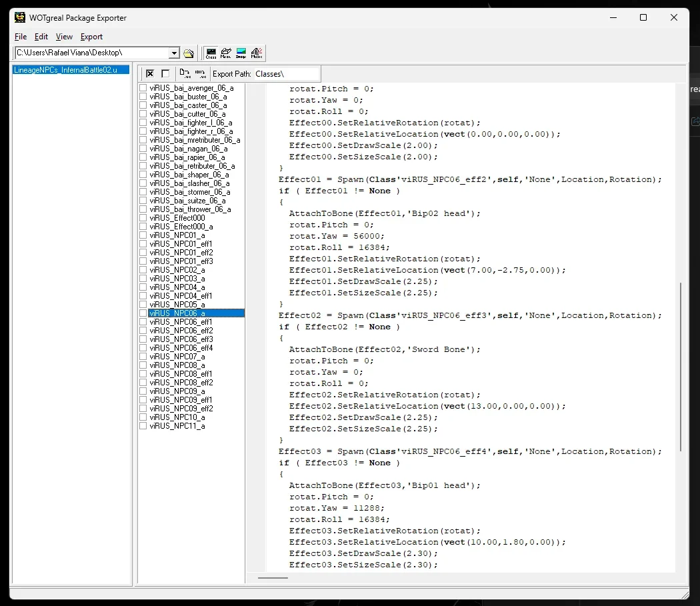Click the select-all checked box icon
Screen dimensions: 700x606
point(151,74)
